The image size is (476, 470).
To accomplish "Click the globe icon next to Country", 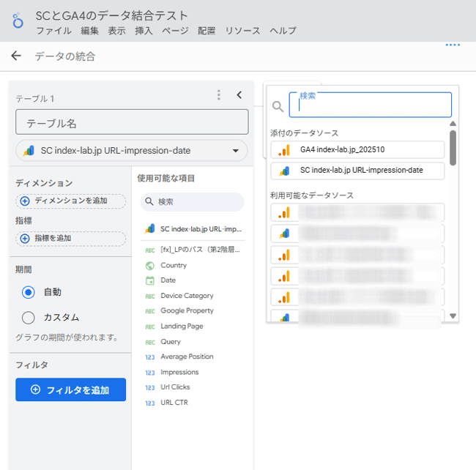I will tap(150, 266).
